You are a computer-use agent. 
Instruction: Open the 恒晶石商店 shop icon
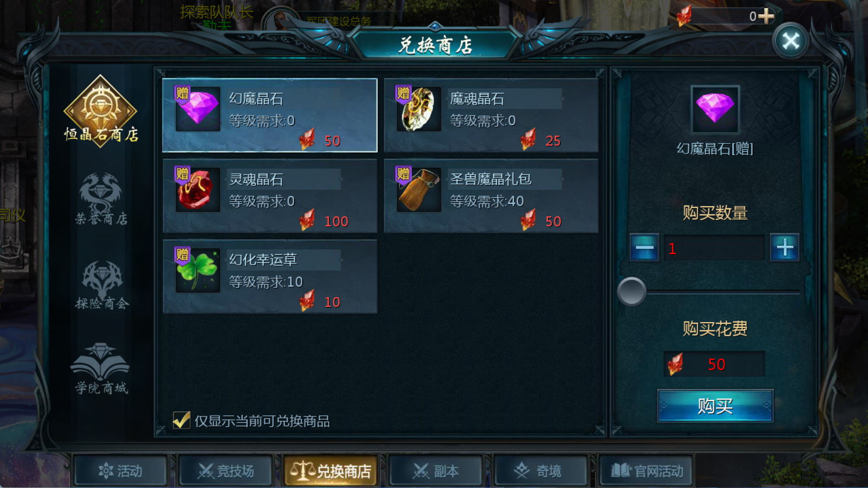pyautogui.click(x=101, y=110)
